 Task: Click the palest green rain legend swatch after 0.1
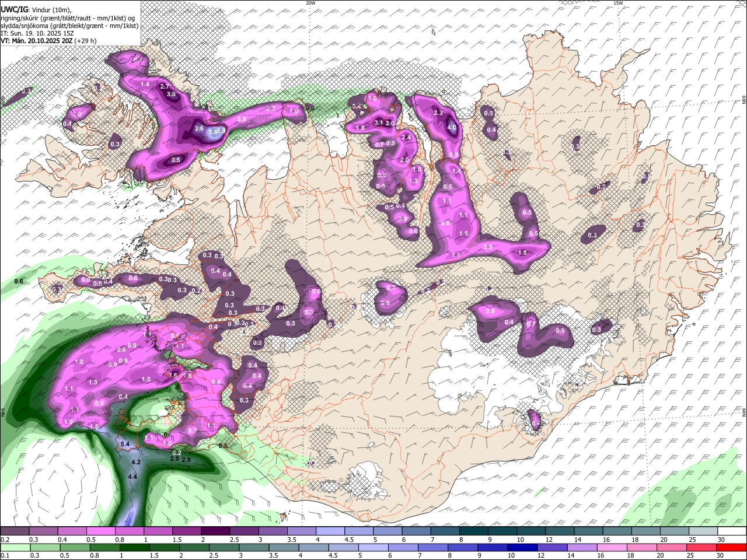pos(16,547)
